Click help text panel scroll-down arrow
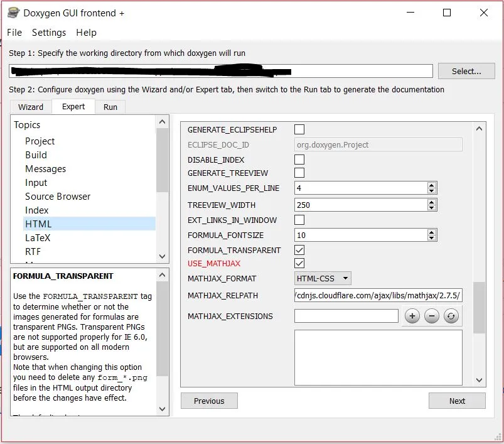 click(163, 409)
